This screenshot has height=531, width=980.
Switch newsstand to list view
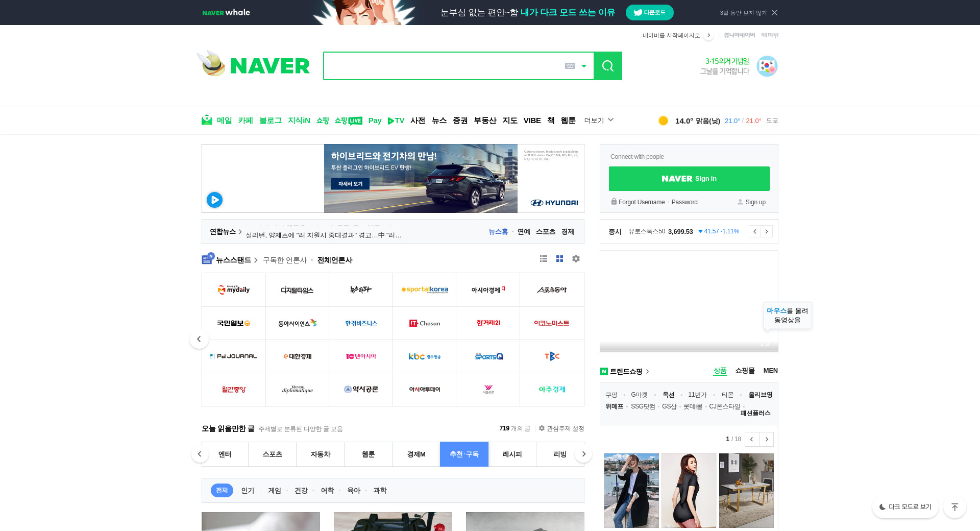(x=544, y=259)
